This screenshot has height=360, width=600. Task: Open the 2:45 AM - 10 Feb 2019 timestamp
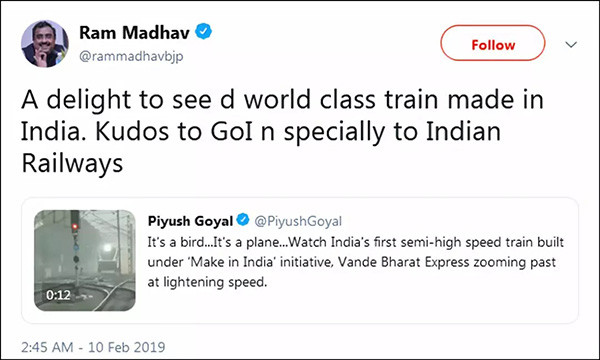tap(93, 347)
